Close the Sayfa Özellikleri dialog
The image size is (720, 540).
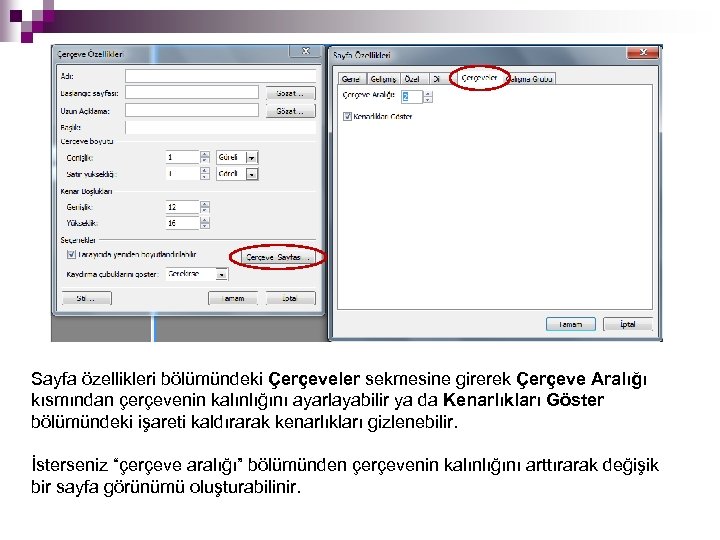pyautogui.click(x=642, y=53)
